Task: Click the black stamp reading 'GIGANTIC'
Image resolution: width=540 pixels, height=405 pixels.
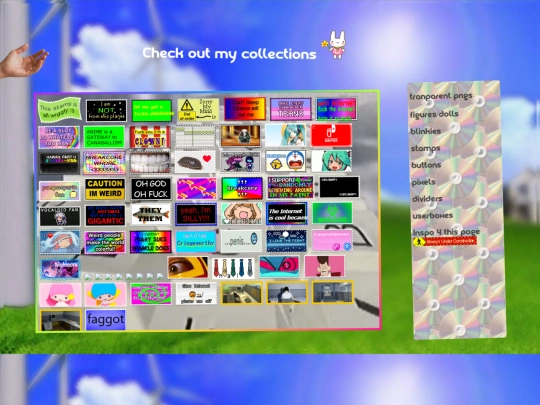Action: click(105, 216)
